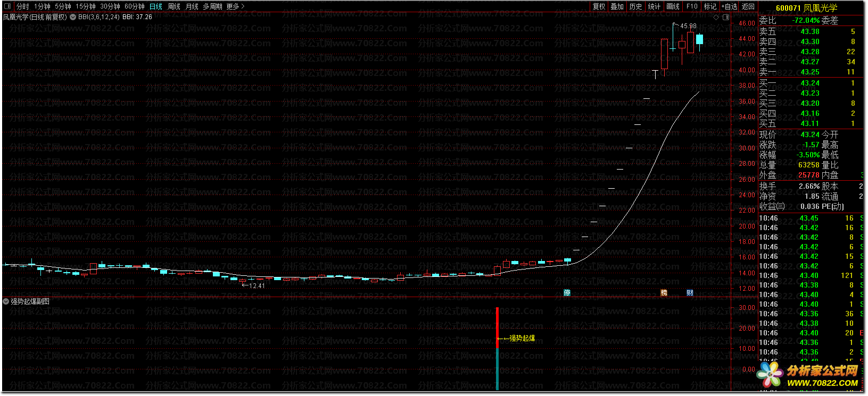This screenshot has width=868, height=396.
Task: Switch to the 周线 weekly tab
Action: [174, 6]
